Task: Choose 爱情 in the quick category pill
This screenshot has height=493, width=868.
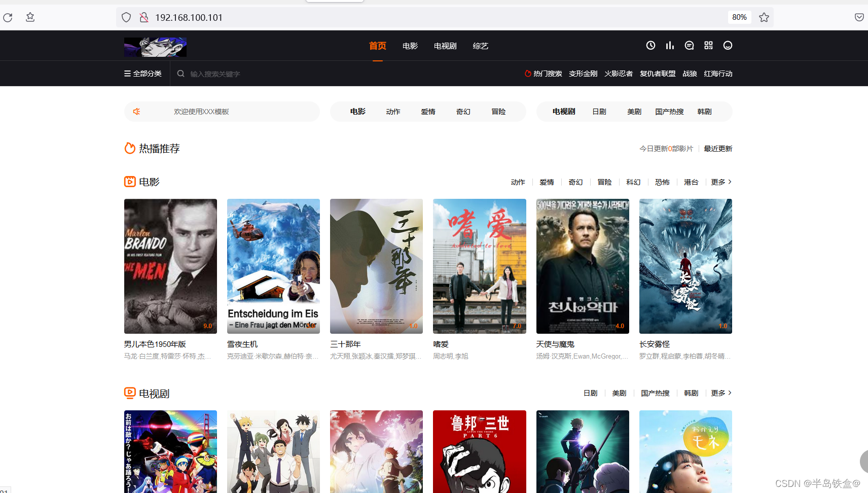Action: (x=428, y=112)
